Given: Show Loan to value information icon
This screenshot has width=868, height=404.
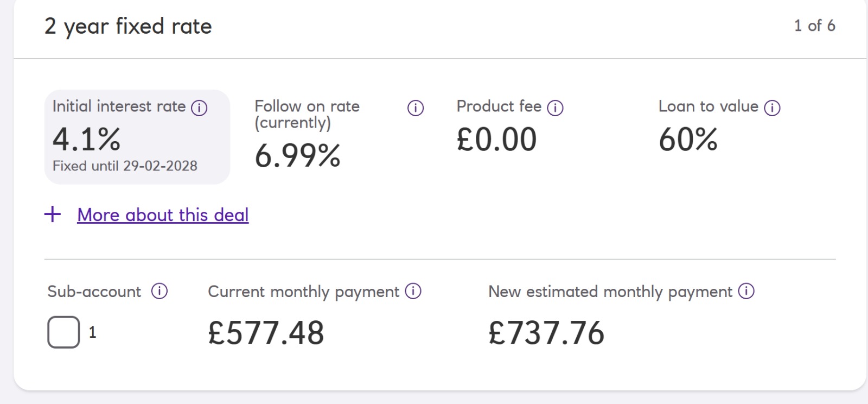Looking at the screenshot, I should 772,108.
